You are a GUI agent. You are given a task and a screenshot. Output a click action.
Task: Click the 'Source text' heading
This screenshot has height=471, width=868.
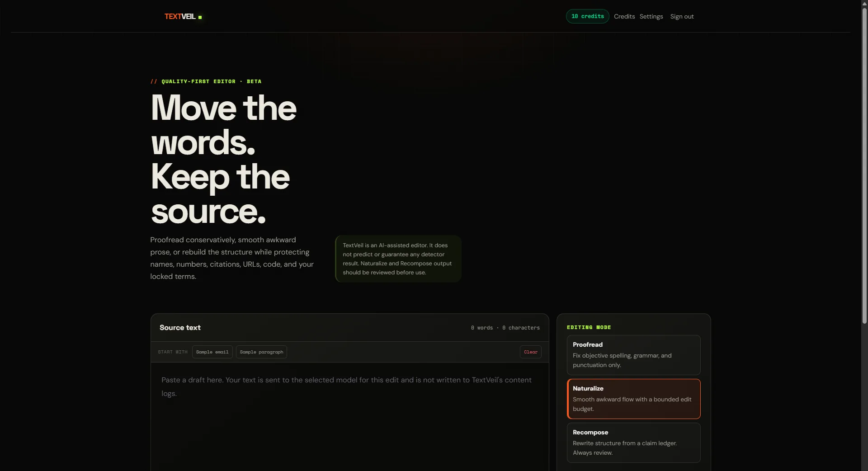tap(180, 327)
